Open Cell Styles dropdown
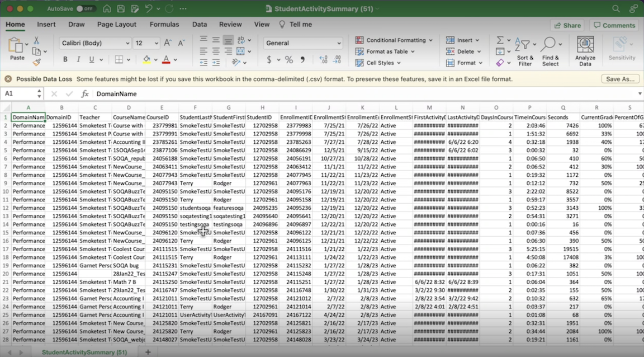The width and height of the screenshot is (644, 357). [378, 63]
